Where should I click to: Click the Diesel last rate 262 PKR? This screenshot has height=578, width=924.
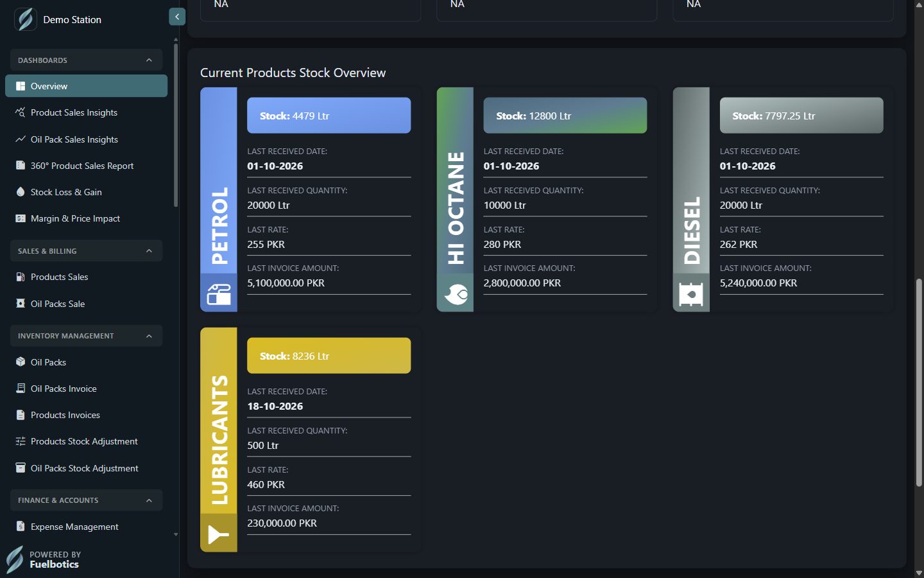(x=739, y=245)
